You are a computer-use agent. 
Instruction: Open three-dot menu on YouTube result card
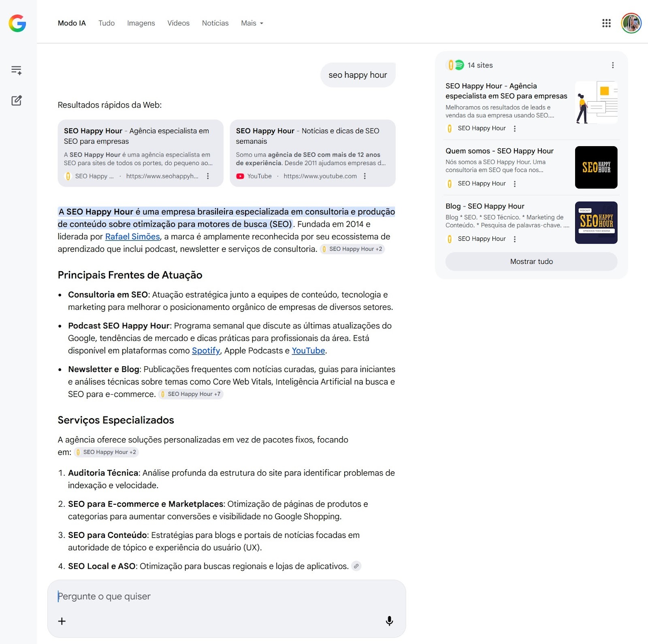[x=365, y=176]
